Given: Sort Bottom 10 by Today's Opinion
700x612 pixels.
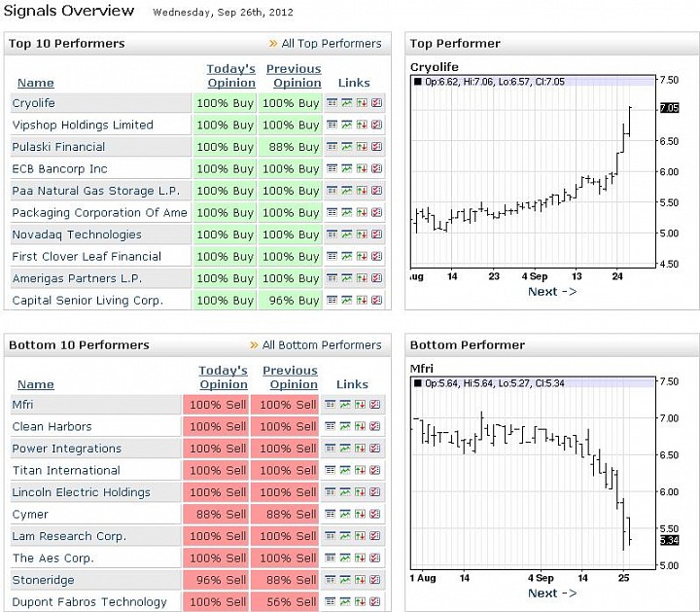Looking at the screenshot, I should click(224, 378).
